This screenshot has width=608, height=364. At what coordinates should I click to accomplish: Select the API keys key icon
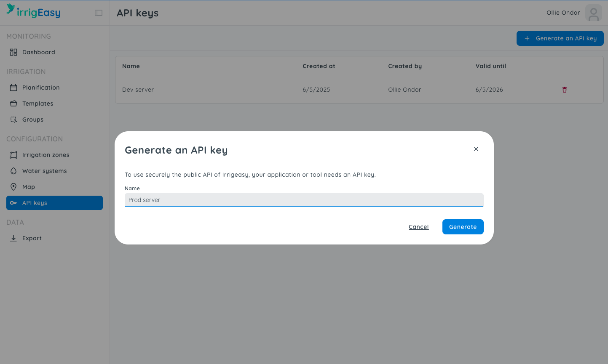click(13, 202)
